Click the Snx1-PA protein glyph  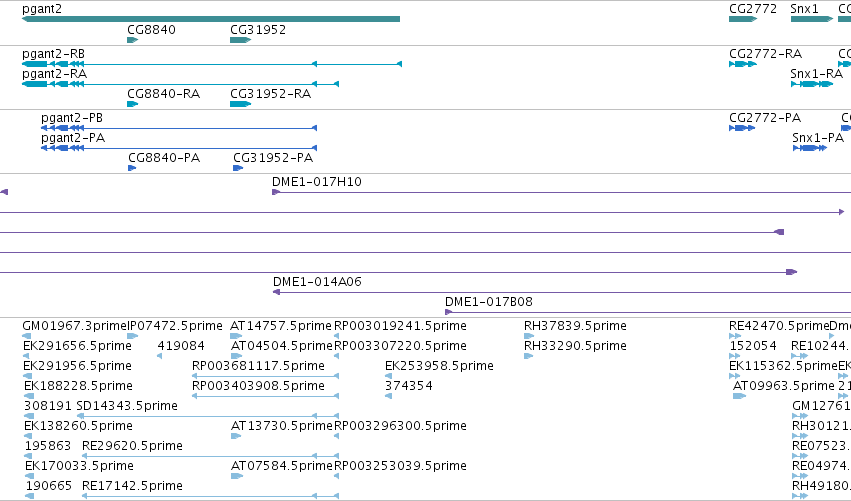pyautogui.click(x=810, y=148)
